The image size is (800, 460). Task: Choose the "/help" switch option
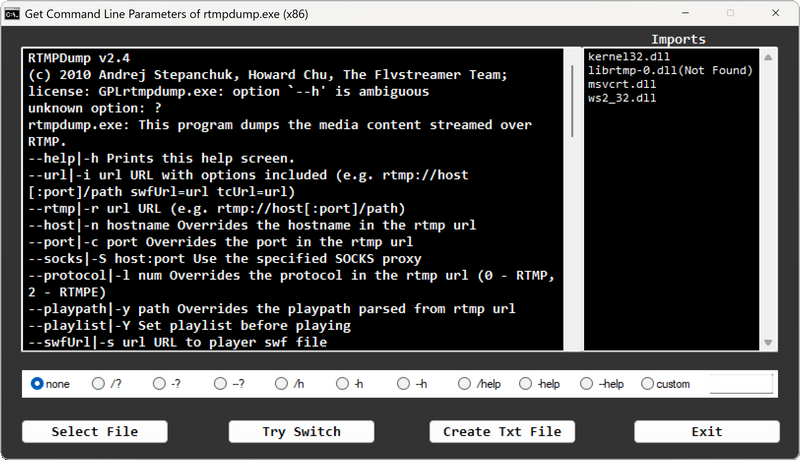479,384
